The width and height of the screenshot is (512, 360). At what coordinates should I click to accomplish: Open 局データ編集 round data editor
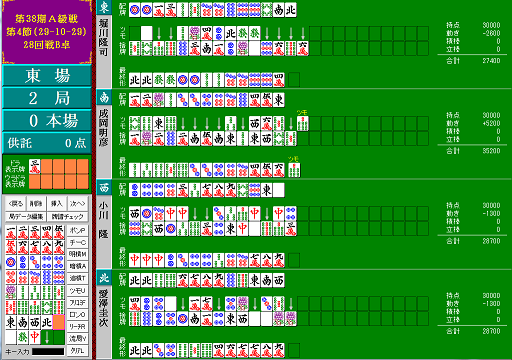click(26, 217)
